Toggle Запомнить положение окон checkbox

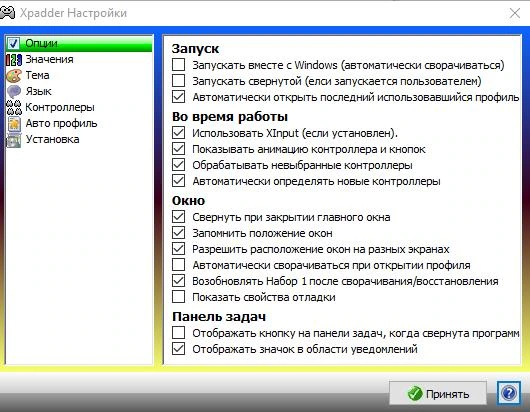178,233
